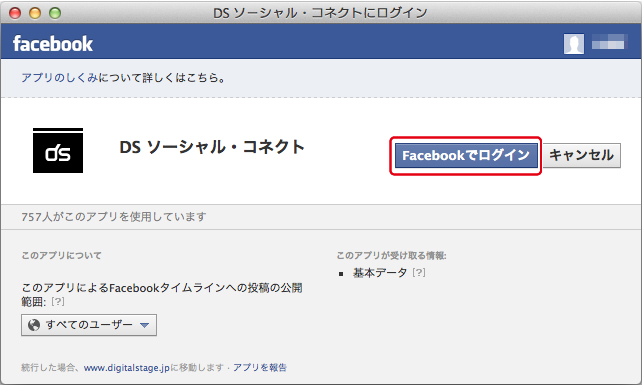Click the Facebookでログイン button
Viewport: 643px width, 385px height.
coord(466,155)
